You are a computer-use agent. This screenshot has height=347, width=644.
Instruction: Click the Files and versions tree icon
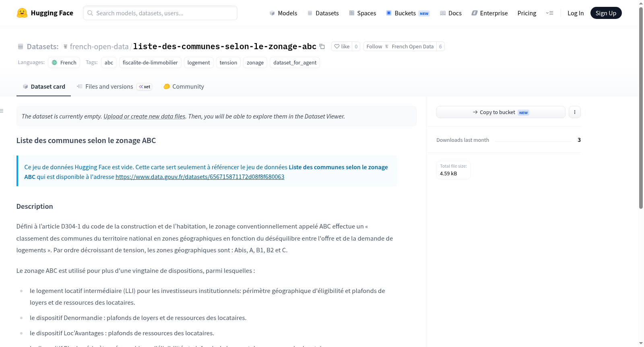[x=80, y=86]
